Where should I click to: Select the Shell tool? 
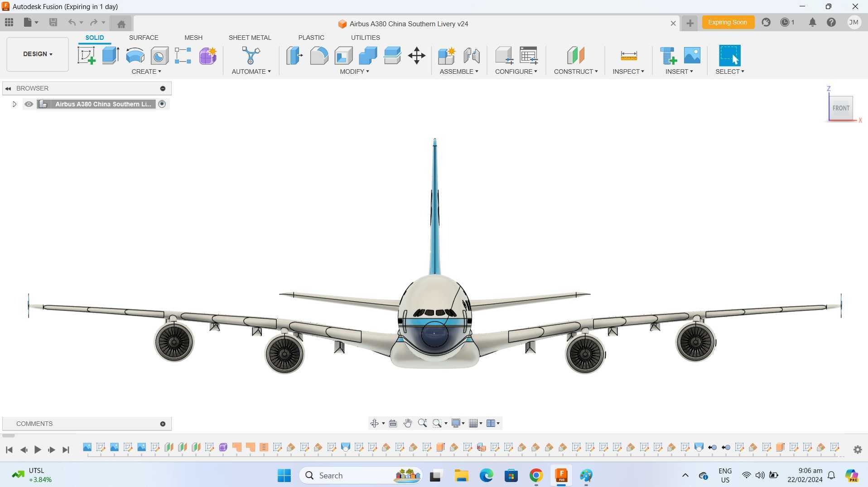[x=343, y=56]
